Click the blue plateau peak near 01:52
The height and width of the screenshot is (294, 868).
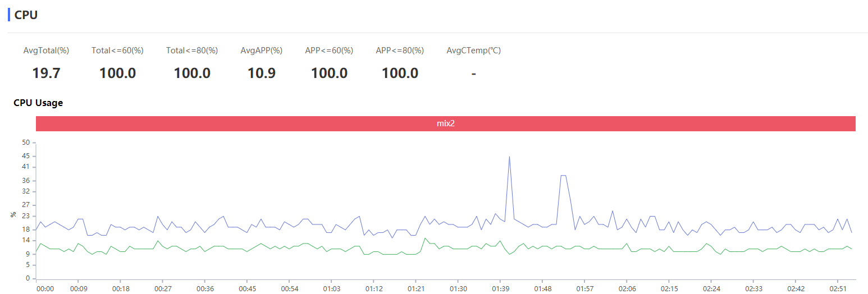pyautogui.click(x=563, y=176)
